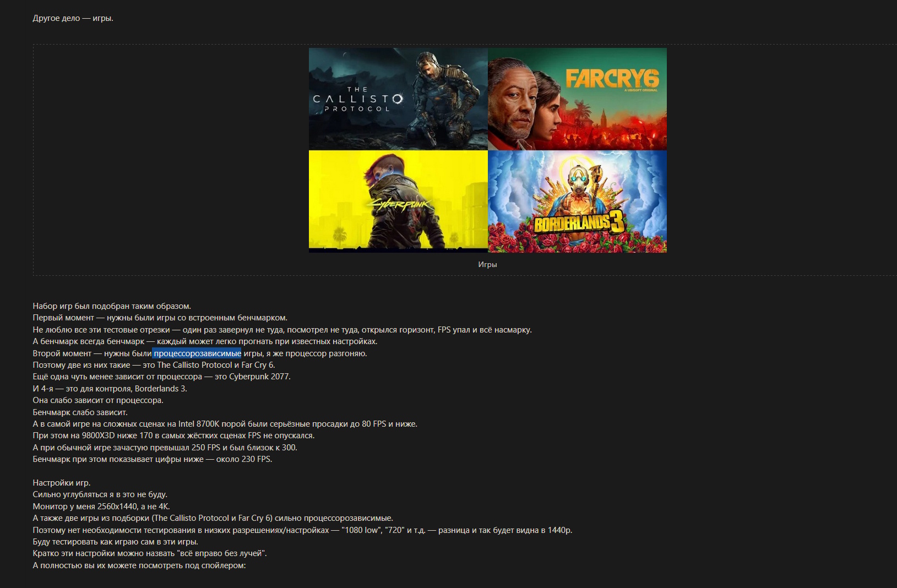Open The Callisto Protocol cover image
Screen dimensions: 897x588
398,99
